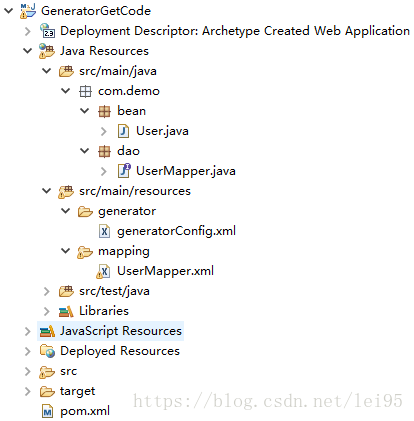
Task: Click the generator folder icon
Action: click(x=85, y=211)
